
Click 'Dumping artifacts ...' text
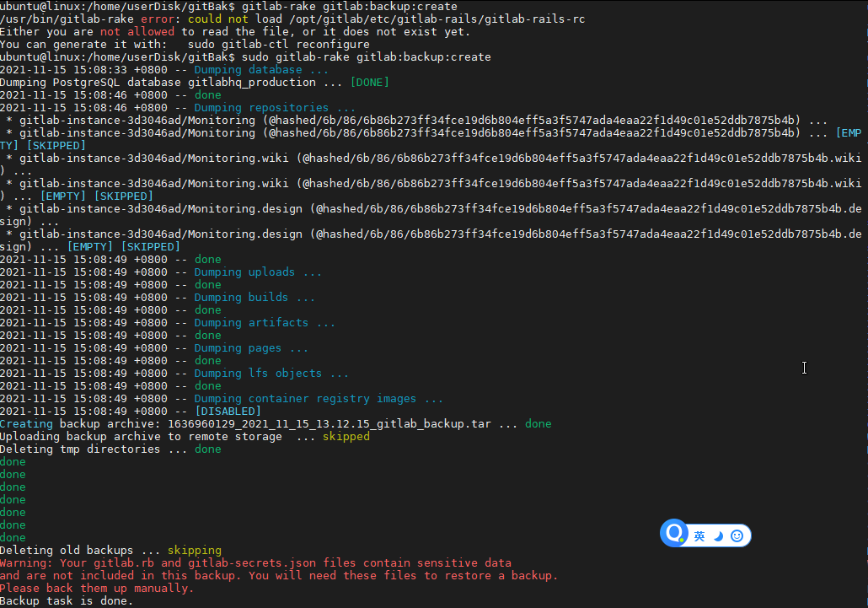point(265,323)
